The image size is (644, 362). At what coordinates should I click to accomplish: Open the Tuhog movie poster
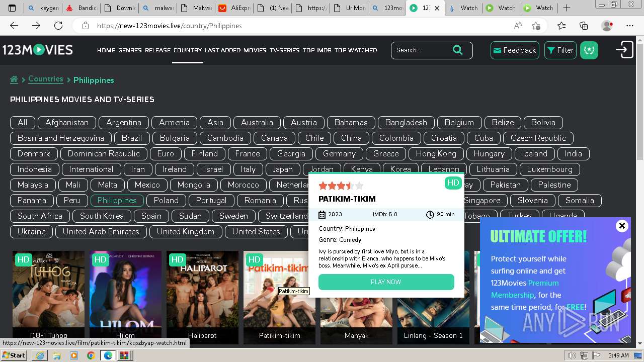point(48,297)
